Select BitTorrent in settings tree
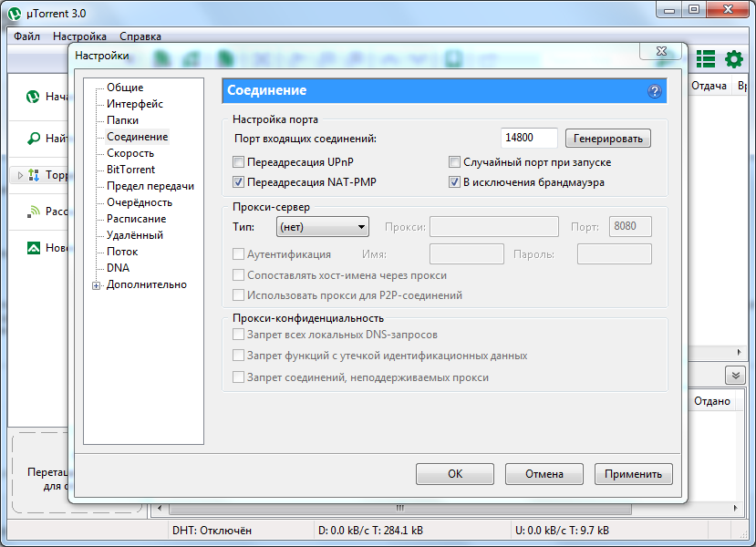This screenshot has height=547, width=756. (x=130, y=170)
